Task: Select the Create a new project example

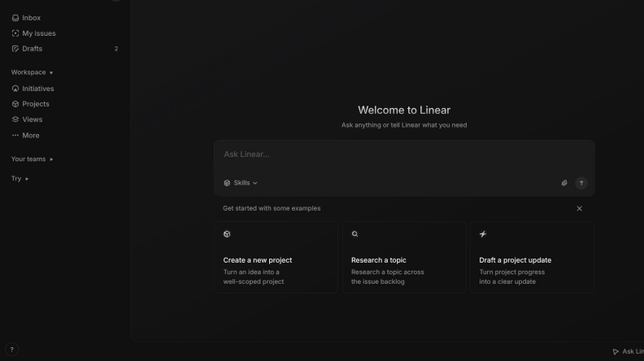Action: click(276, 258)
